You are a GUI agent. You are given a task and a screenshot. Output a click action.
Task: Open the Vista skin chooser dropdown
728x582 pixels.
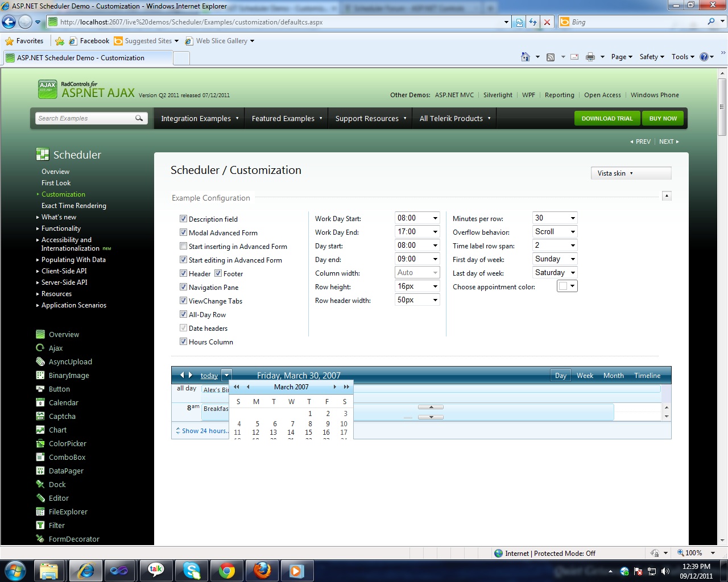pos(631,173)
